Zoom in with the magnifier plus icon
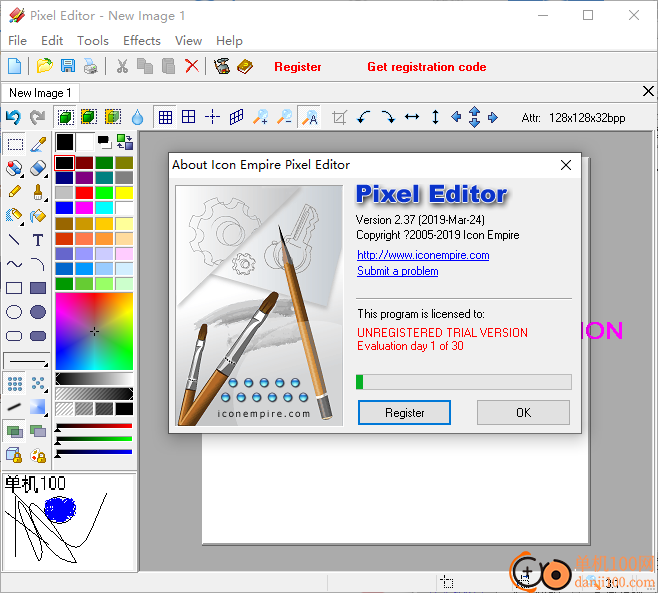658x593 pixels. [x=260, y=117]
